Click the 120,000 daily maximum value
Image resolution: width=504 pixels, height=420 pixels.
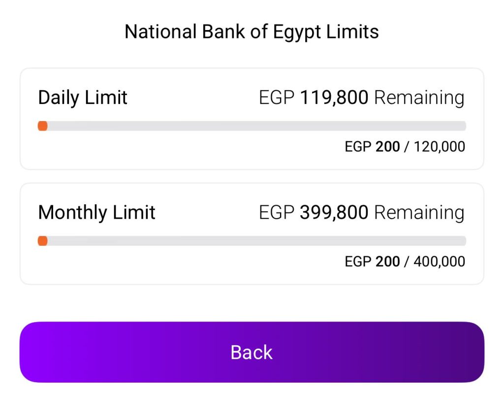(439, 147)
